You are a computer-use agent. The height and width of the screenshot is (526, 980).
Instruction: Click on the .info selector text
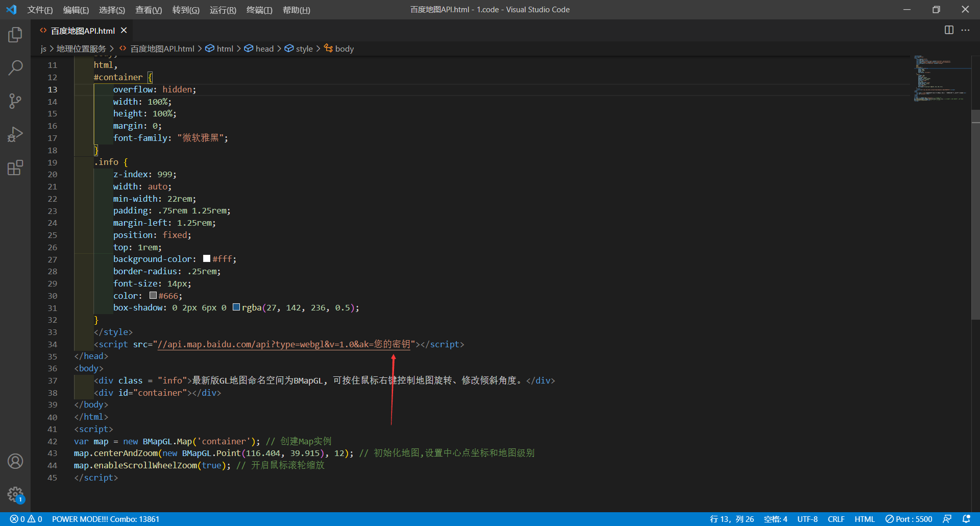point(106,162)
